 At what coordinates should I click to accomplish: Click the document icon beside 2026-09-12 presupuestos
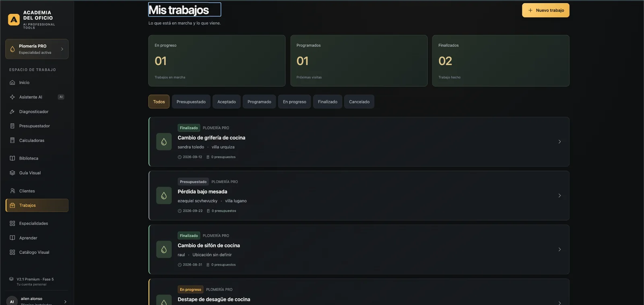(x=208, y=157)
